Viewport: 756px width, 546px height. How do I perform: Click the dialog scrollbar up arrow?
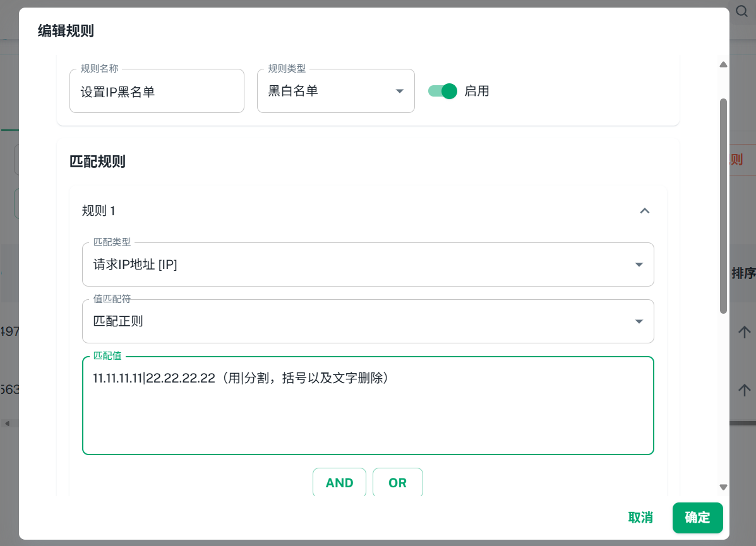coord(724,64)
